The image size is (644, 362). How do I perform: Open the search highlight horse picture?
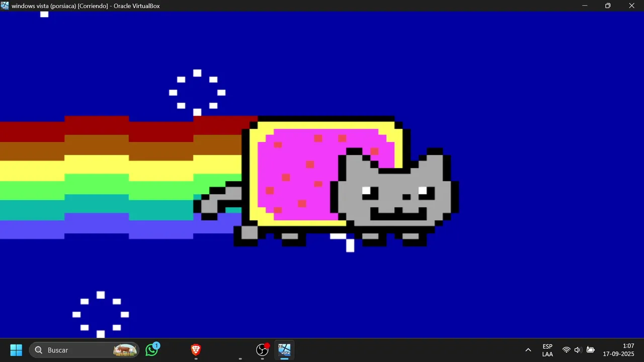(x=125, y=350)
